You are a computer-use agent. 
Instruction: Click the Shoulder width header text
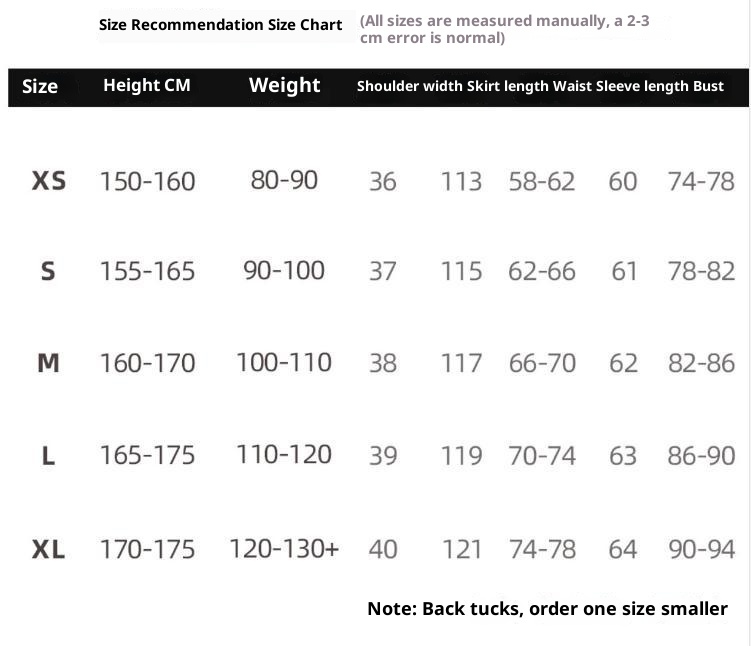(409, 86)
